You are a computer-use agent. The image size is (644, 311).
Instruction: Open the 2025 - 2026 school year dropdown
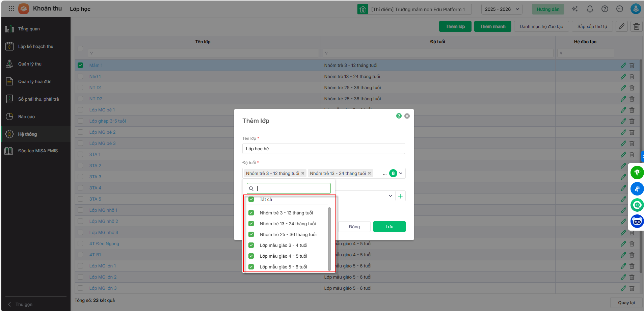coord(502,9)
